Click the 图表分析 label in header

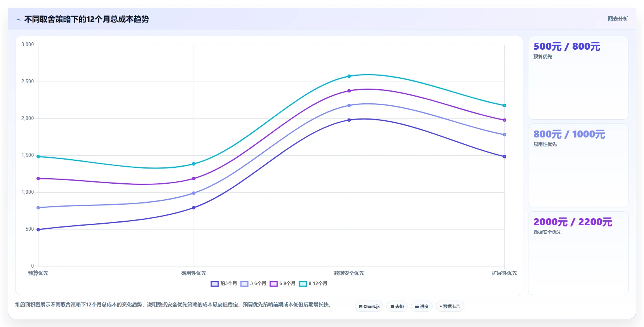click(x=618, y=19)
